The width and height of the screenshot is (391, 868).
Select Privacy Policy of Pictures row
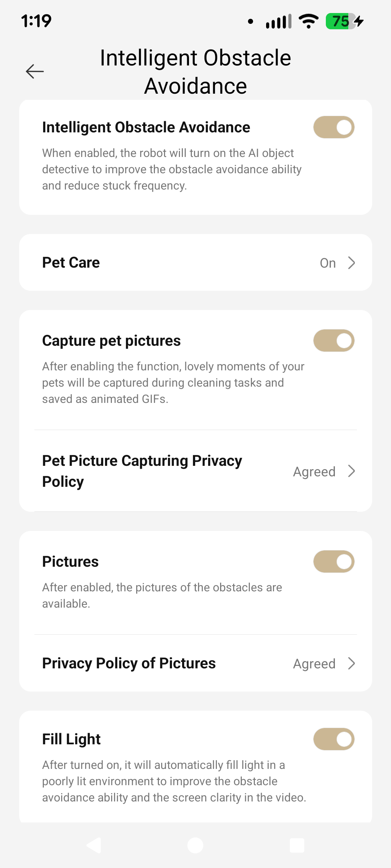[x=195, y=663]
